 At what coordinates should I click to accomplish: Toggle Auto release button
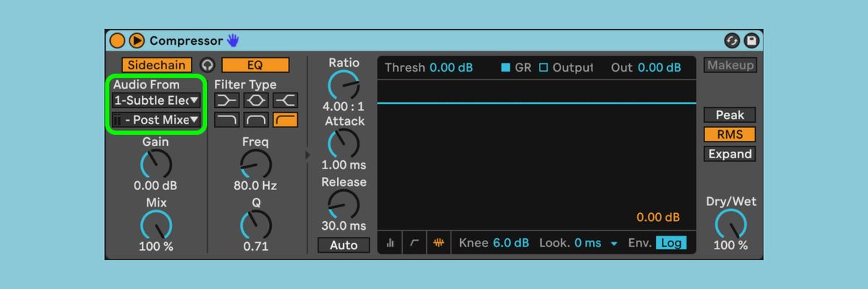pyautogui.click(x=344, y=245)
